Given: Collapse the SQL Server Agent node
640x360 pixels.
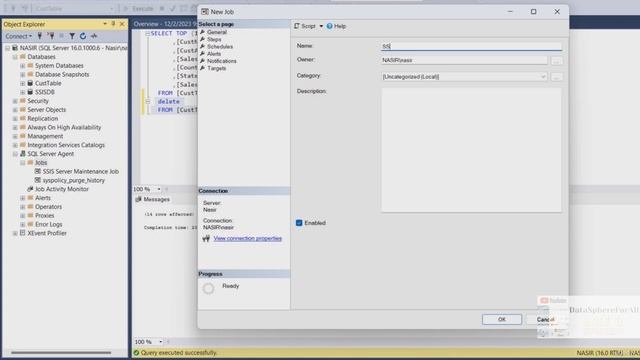Looking at the screenshot, I should pos(15,154).
